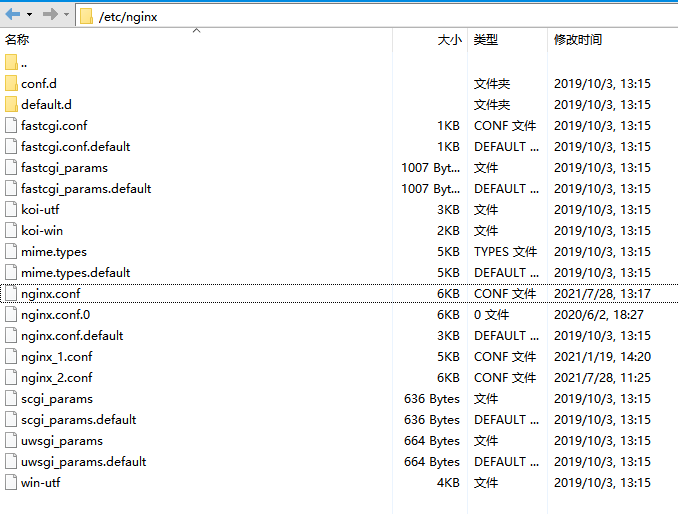This screenshot has height=514, width=678.
Task: Click default.d folder icon
Action: click(11, 104)
